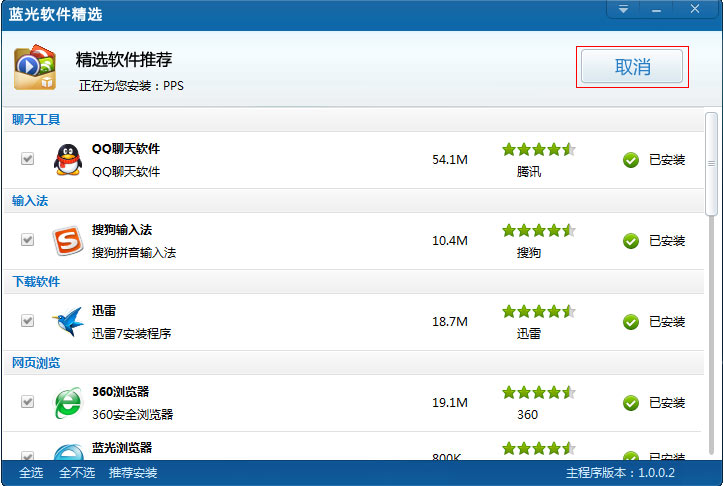
Task: Click the 腾讯 publisher label
Action: [529, 172]
